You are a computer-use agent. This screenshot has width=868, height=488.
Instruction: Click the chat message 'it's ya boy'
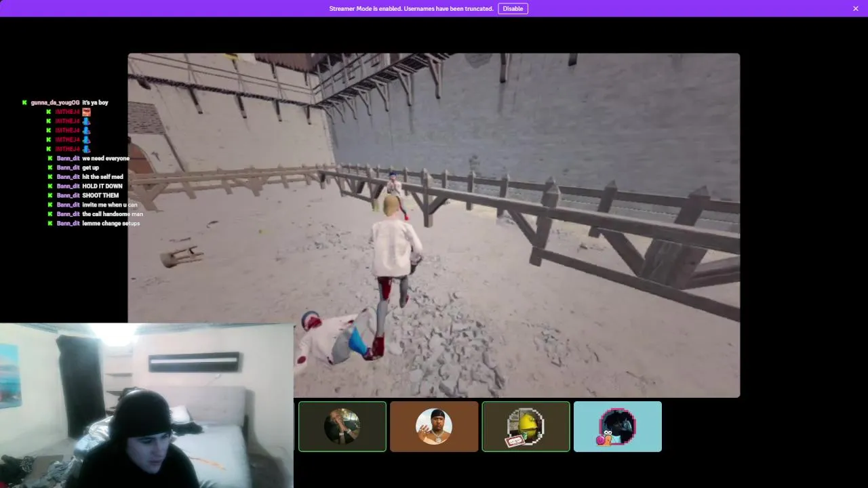(95, 102)
